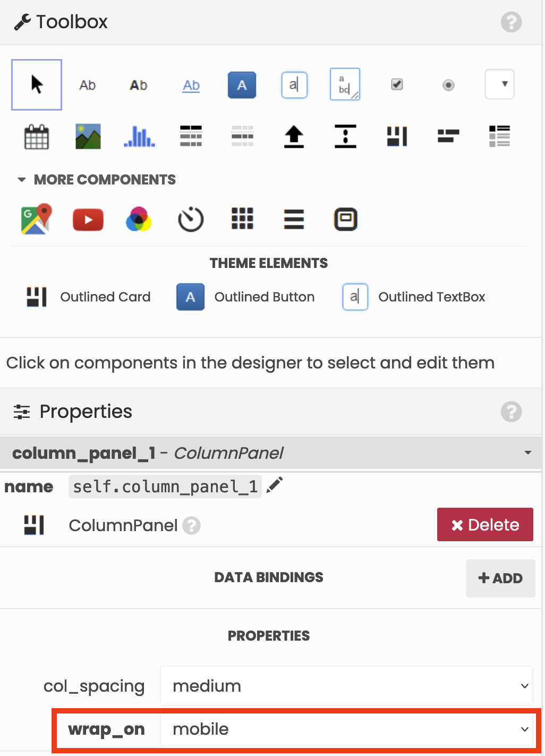The width and height of the screenshot is (545, 756).
Task: Pick the FileLoader upload arrow icon
Action: [294, 137]
